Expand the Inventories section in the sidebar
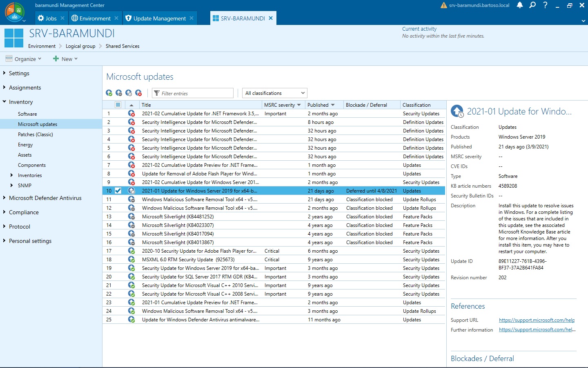 pyautogui.click(x=12, y=175)
